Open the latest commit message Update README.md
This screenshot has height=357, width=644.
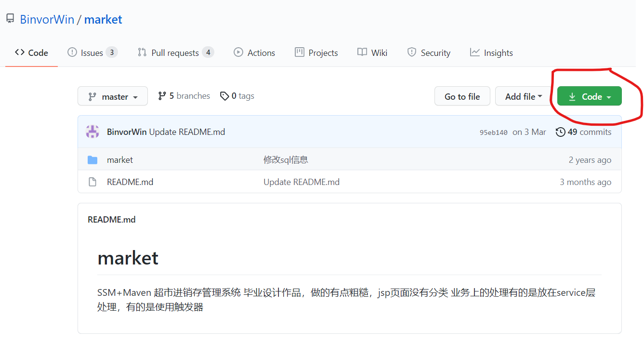(x=187, y=132)
